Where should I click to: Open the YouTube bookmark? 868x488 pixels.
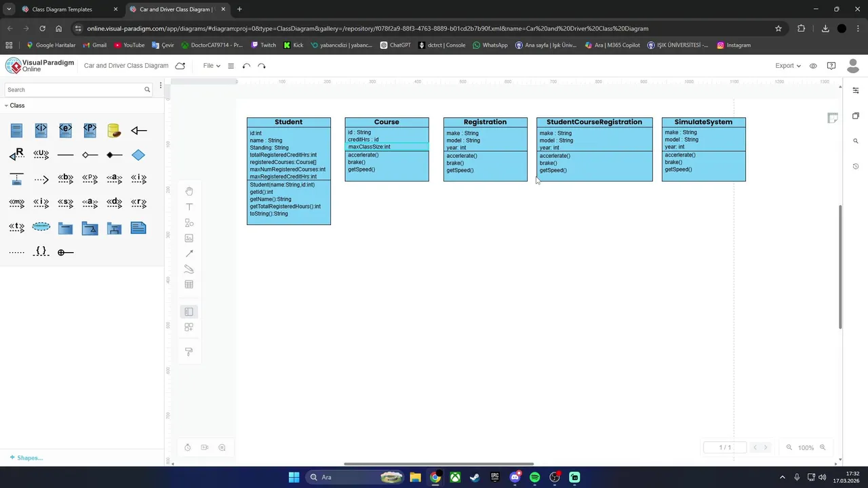click(129, 45)
